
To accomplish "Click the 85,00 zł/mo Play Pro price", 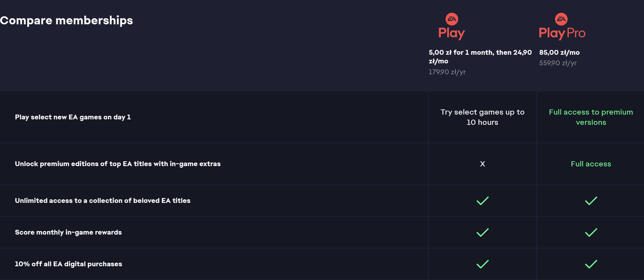I will click(x=559, y=52).
